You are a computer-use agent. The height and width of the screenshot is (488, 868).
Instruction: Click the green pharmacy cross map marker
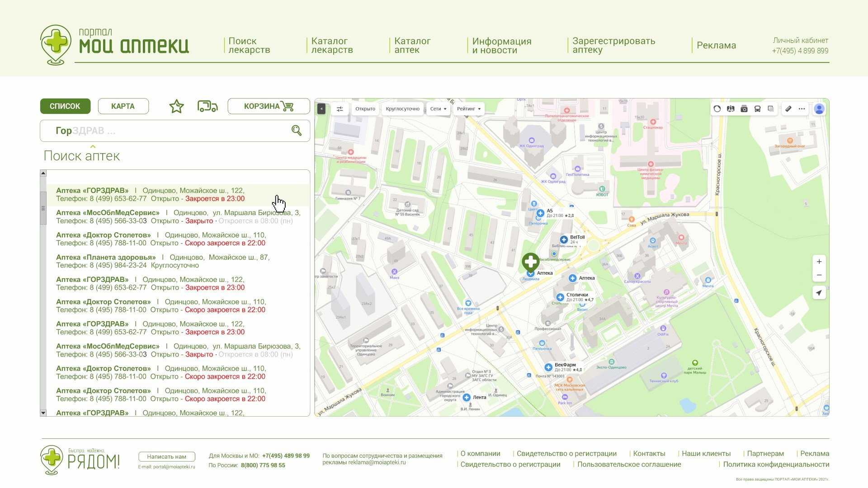click(531, 262)
